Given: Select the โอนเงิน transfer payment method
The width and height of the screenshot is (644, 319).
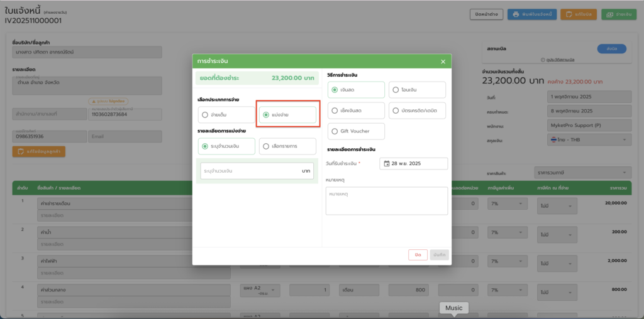Looking at the screenshot, I should pos(395,90).
